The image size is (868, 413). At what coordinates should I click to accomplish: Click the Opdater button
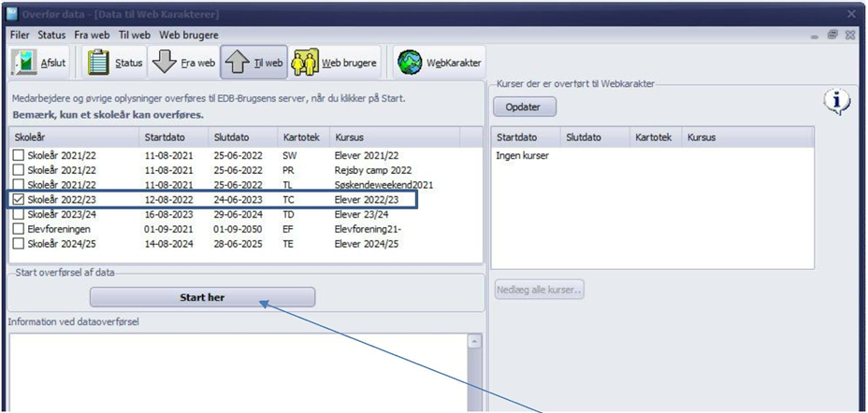coord(524,107)
